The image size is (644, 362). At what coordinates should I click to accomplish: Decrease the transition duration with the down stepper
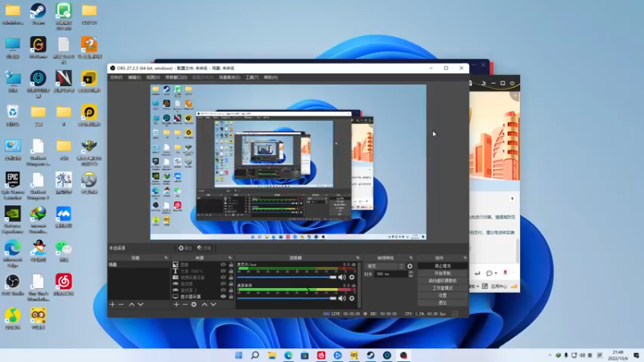coord(411,276)
